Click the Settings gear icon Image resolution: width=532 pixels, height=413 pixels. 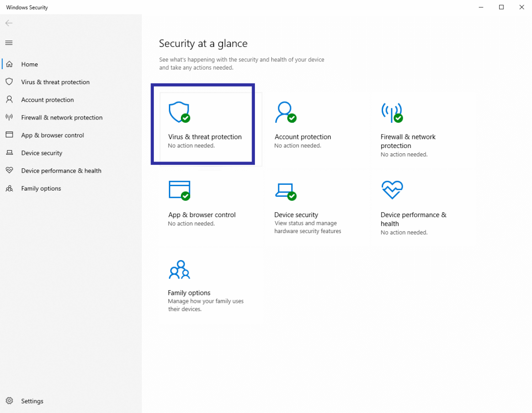pyautogui.click(x=9, y=401)
